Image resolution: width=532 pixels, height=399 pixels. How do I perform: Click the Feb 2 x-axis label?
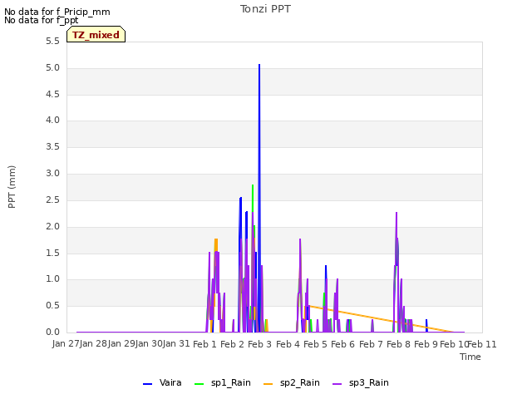coord(233,344)
